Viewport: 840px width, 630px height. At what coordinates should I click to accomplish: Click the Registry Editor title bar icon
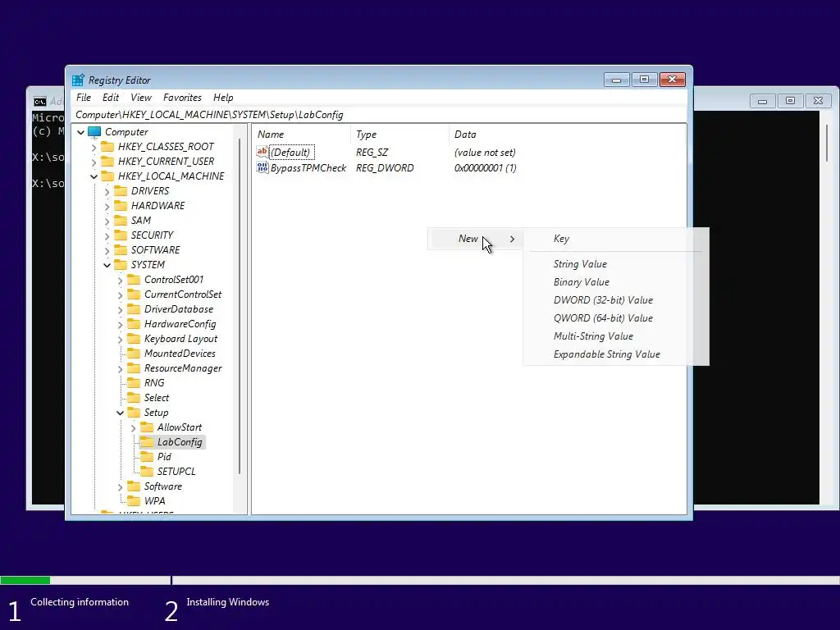[78, 80]
